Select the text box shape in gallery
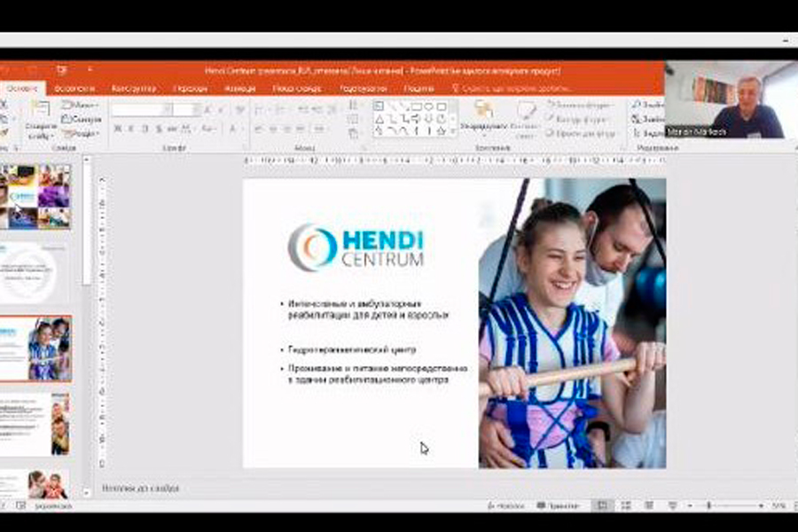The width and height of the screenshot is (798, 532). (x=379, y=106)
